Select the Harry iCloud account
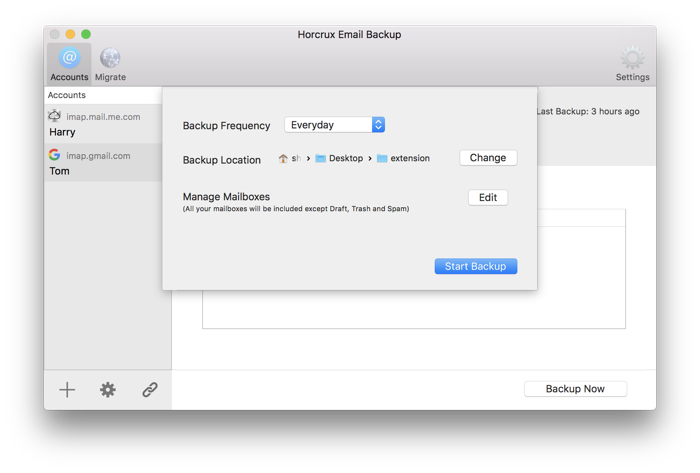Screen dimensions: 700x473 pyautogui.click(x=103, y=124)
